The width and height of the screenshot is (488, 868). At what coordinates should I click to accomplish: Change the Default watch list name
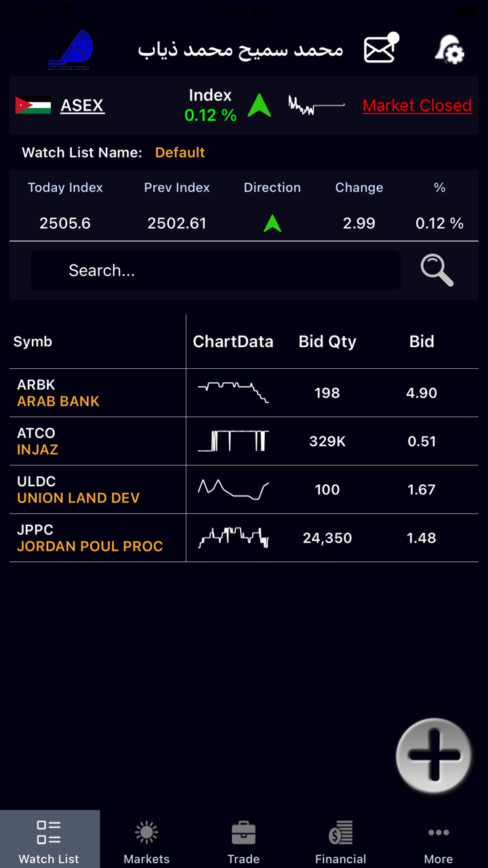coord(180,153)
